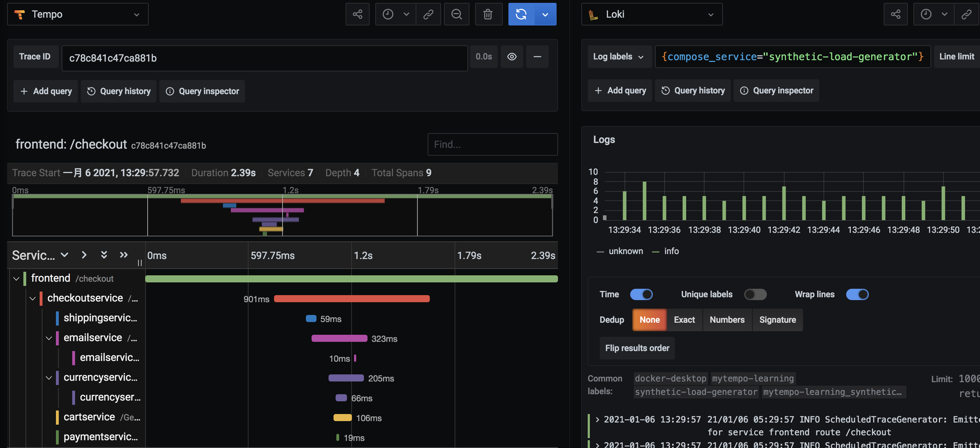Image resolution: width=980 pixels, height=448 pixels.
Task: Open Query inspector in Tempo pane
Action: click(202, 91)
